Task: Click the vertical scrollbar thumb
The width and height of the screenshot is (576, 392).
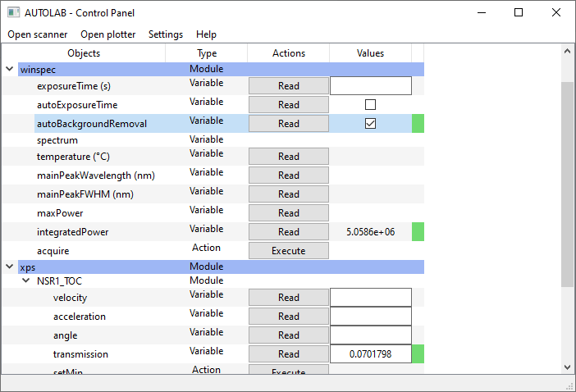Action: tap(568, 185)
